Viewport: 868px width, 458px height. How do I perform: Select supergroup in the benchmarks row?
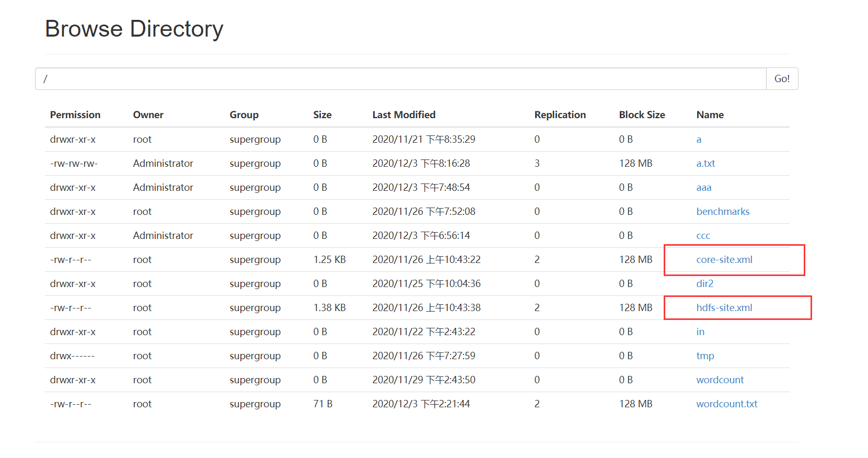click(x=255, y=212)
